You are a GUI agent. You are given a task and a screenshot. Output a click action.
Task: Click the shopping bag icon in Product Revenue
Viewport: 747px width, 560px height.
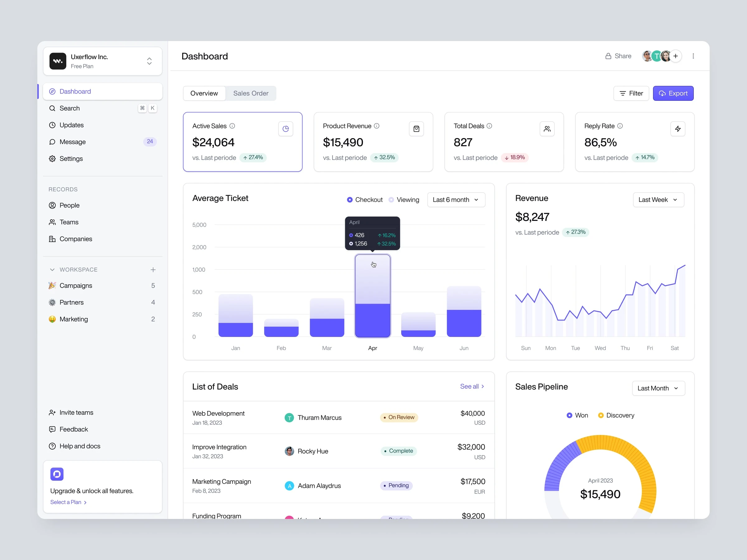416,128
